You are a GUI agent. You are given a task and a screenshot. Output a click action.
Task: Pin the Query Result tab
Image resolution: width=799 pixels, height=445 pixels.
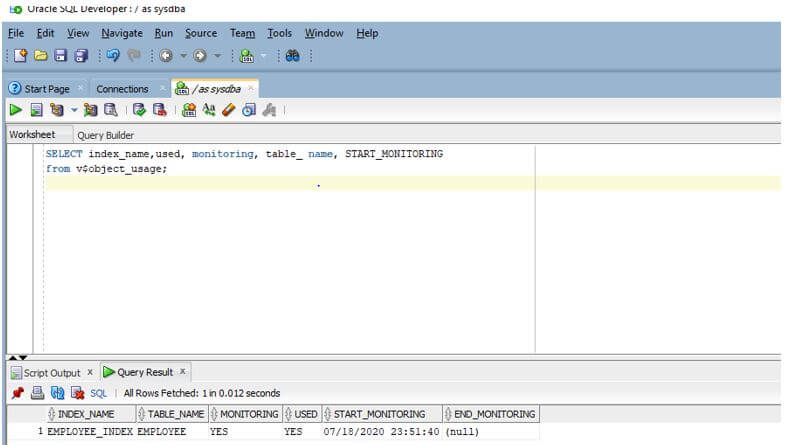pyautogui.click(x=18, y=393)
